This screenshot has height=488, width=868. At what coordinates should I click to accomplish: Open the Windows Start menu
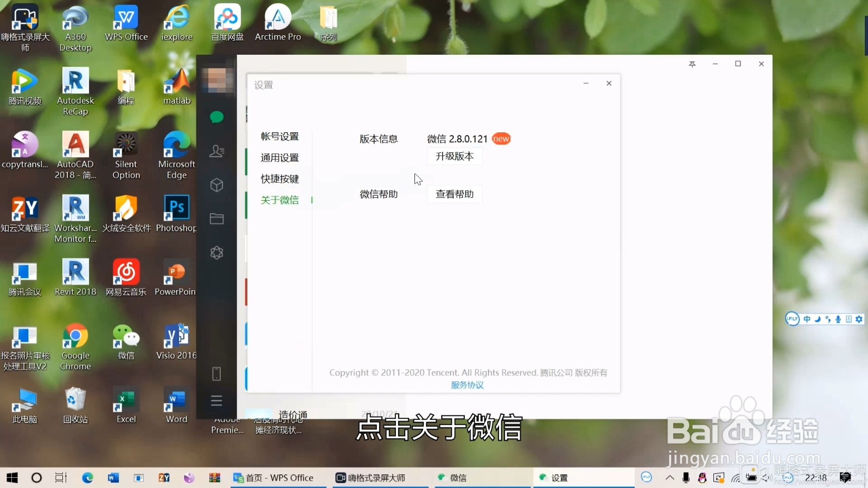12,478
